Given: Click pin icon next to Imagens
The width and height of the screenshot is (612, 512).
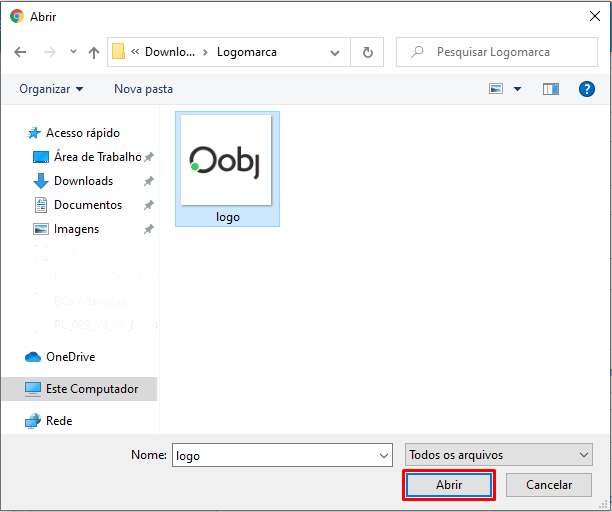Looking at the screenshot, I should pos(149,229).
